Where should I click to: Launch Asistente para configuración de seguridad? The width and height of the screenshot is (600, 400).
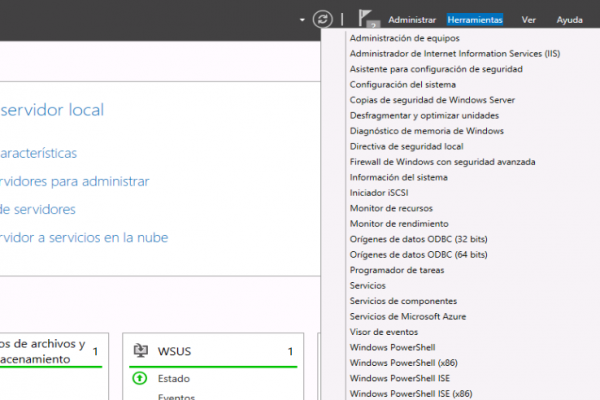[x=436, y=69]
